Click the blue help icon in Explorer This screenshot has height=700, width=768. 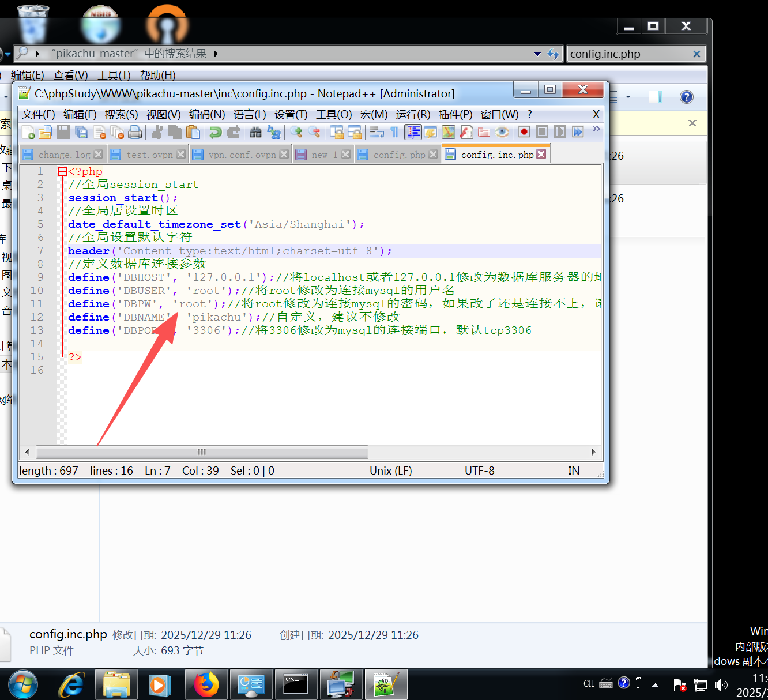(x=687, y=97)
